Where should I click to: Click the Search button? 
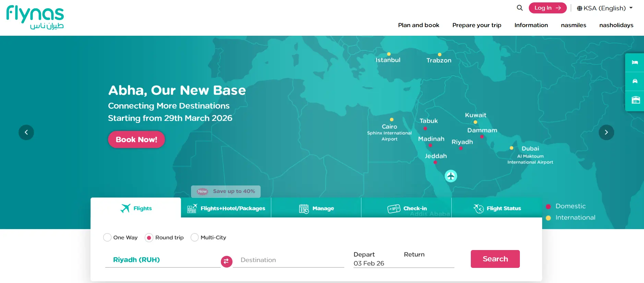pyautogui.click(x=495, y=259)
